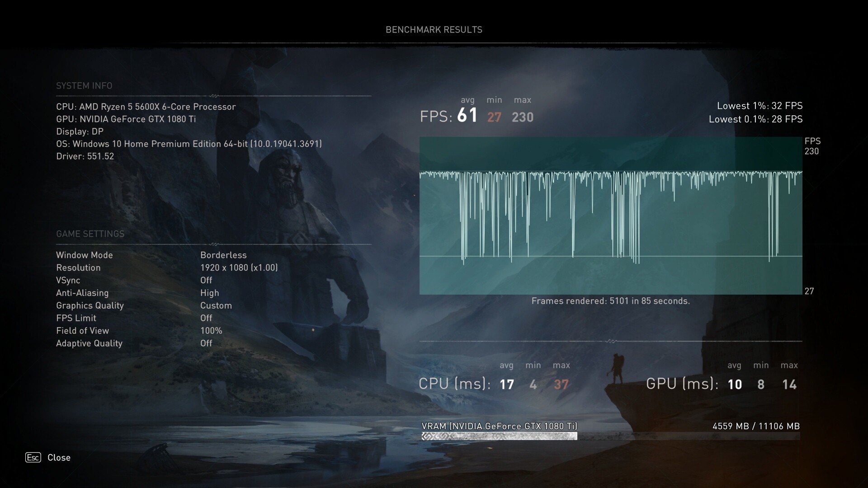Click the Esc key icon

[x=33, y=457]
